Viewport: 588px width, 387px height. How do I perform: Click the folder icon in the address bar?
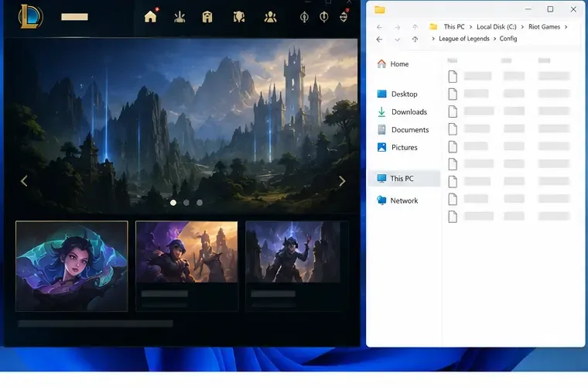pyautogui.click(x=433, y=26)
